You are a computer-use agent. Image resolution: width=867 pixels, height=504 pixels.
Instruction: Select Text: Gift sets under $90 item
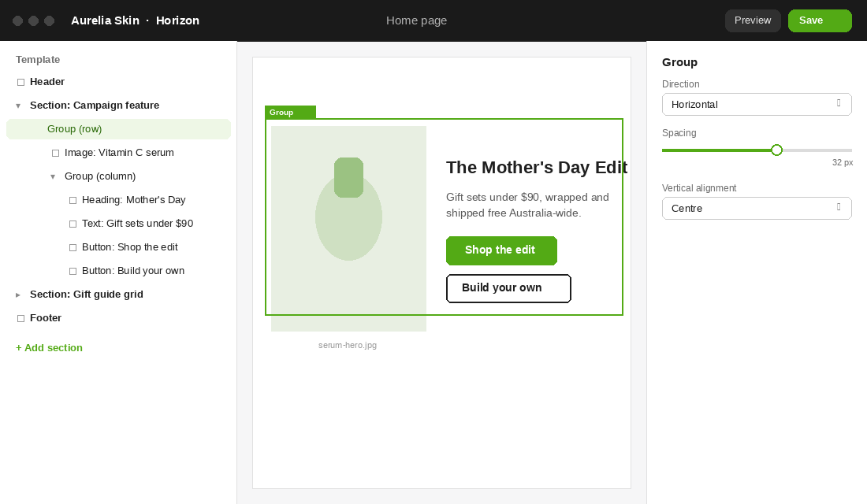point(138,224)
